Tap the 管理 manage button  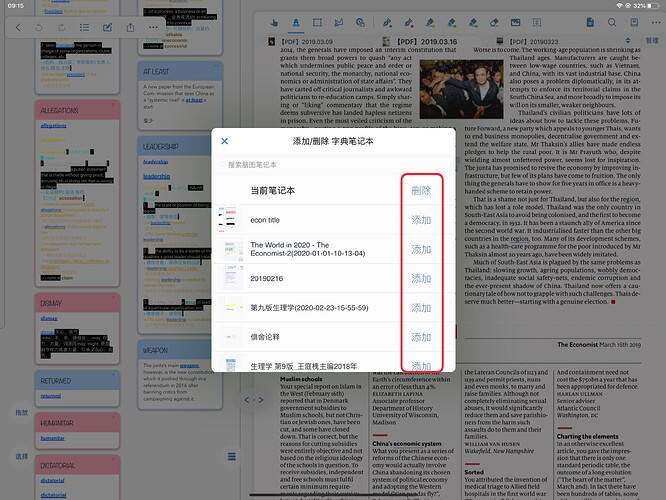[x=652, y=41]
